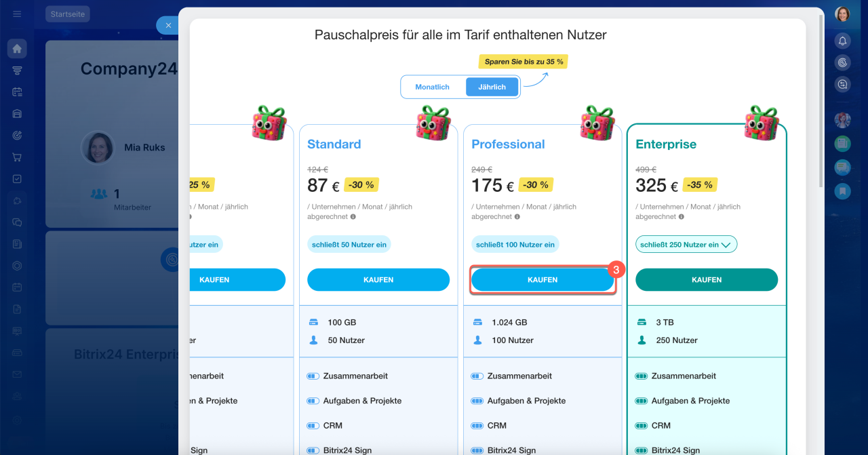Click KAUFEN for the Professional plan

click(x=542, y=280)
